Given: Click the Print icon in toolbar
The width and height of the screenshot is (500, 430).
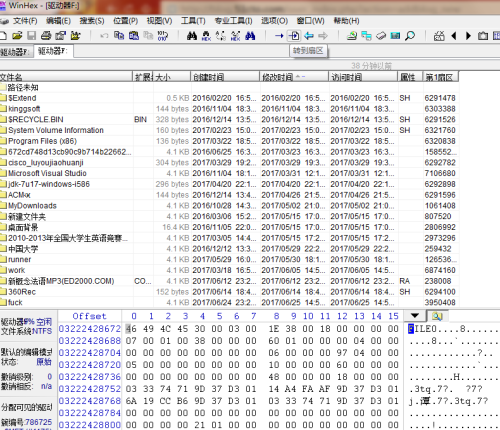Looking at the screenshot, I should [x=46, y=35].
